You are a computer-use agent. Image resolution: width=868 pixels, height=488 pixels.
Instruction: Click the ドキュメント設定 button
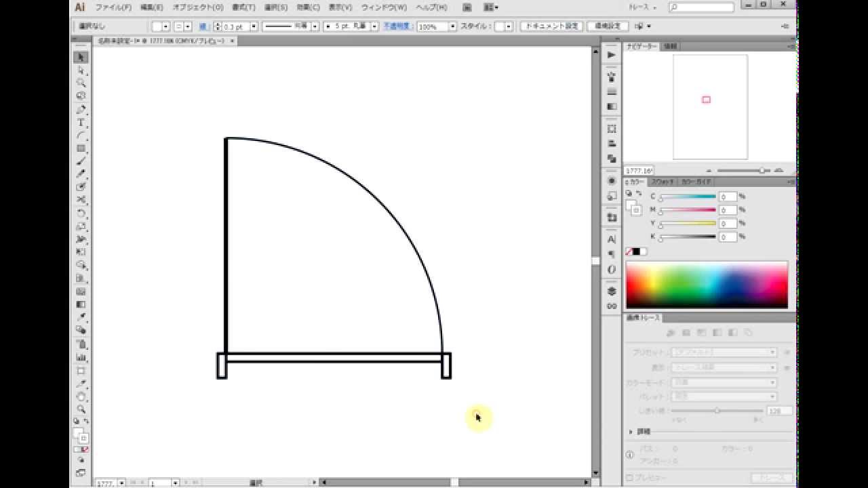pos(551,26)
